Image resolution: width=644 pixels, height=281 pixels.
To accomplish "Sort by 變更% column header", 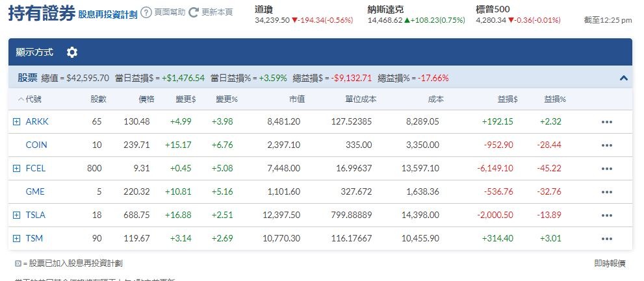I will pyautogui.click(x=227, y=99).
